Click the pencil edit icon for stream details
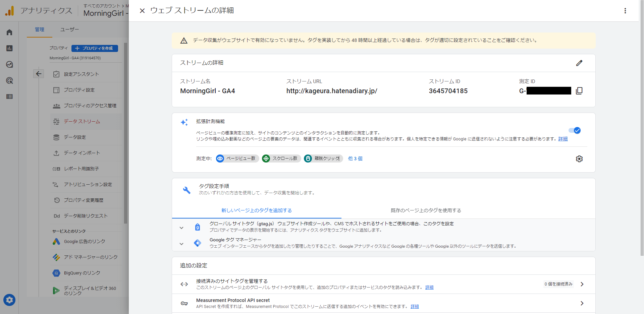This screenshot has width=644, height=314. tap(579, 63)
